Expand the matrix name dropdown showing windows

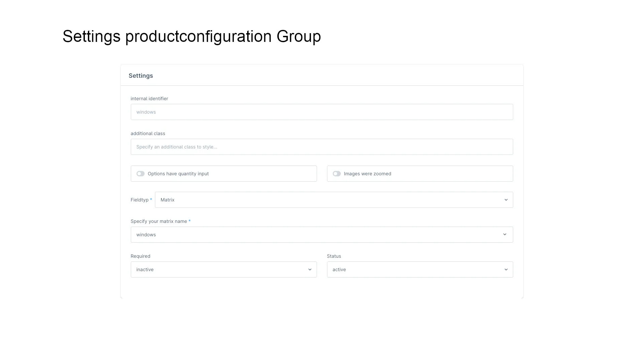point(322,234)
